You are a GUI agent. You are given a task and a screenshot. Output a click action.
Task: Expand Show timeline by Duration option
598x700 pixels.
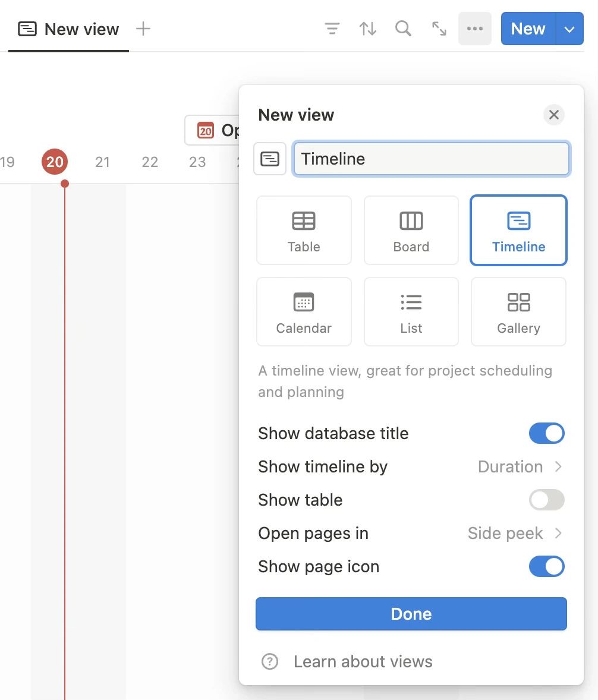520,466
